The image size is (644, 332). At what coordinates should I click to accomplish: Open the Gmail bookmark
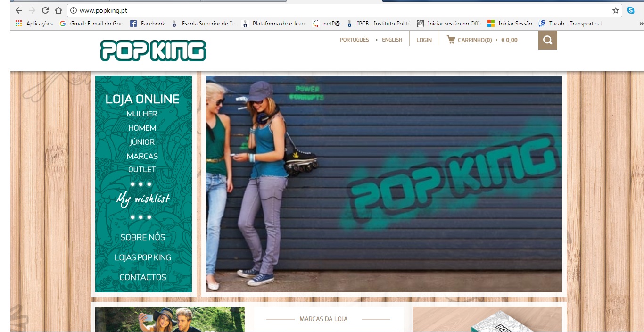pos(91,24)
